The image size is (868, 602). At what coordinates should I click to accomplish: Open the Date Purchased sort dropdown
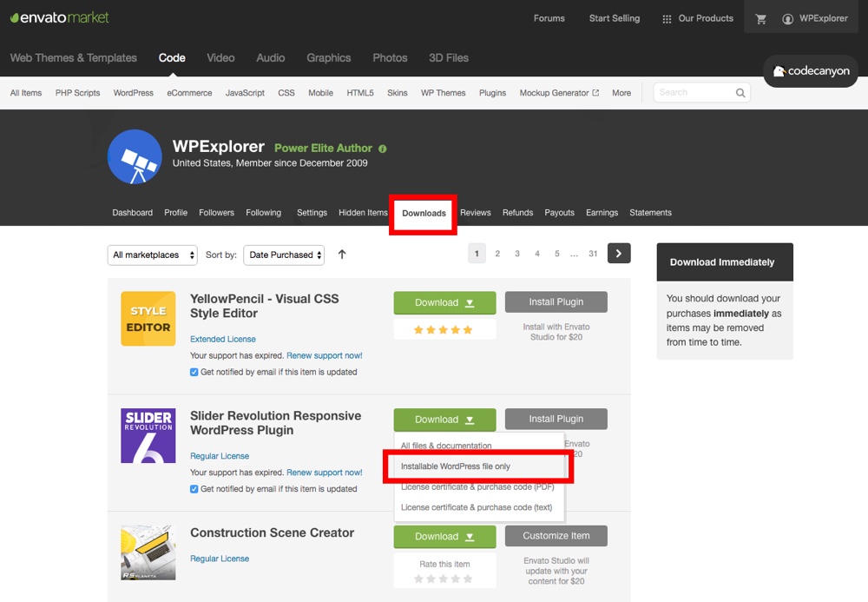click(x=284, y=255)
